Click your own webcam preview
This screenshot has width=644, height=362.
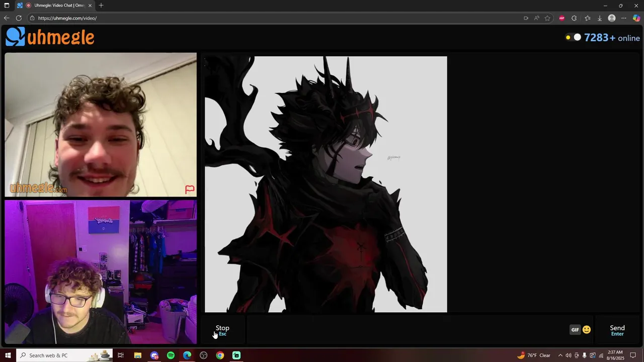pos(101,272)
